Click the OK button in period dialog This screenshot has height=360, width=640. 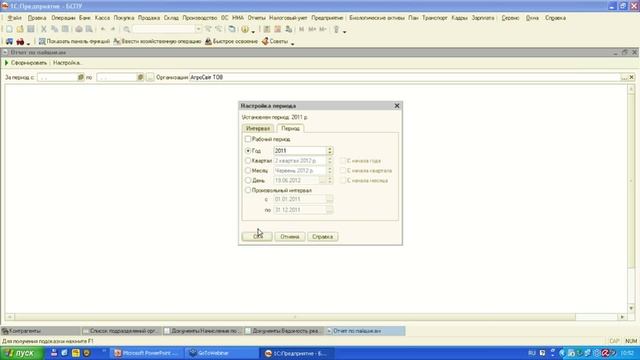point(257,237)
